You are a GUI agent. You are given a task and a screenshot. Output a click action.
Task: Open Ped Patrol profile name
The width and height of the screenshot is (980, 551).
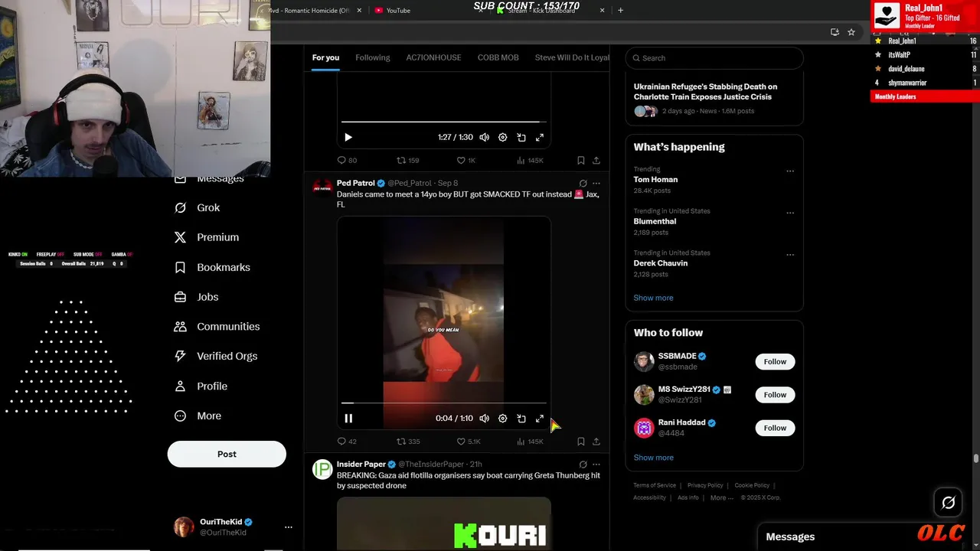(356, 183)
